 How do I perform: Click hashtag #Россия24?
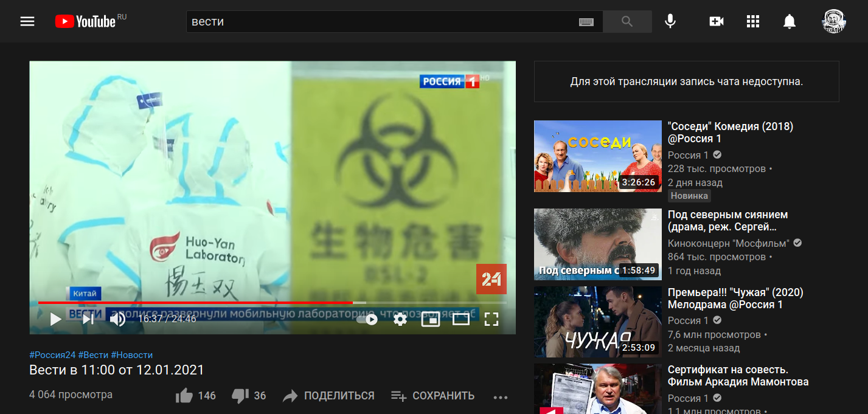(x=52, y=355)
